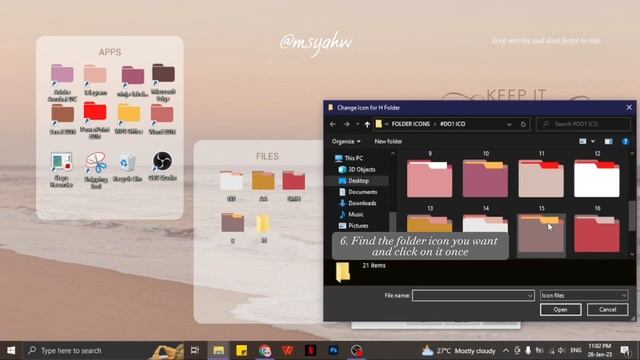Select beige folder icon number 11
Image resolution: width=640 pixels, height=360 pixels.
[x=541, y=179]
